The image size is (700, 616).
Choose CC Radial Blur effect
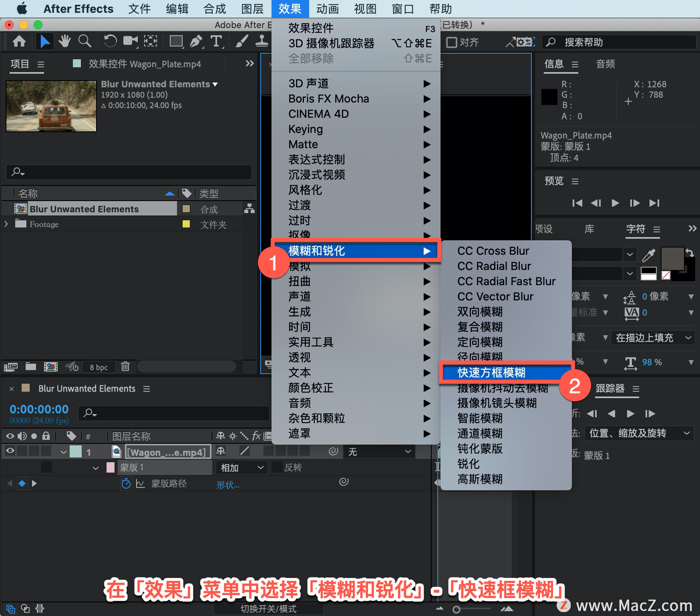point(506,266)
